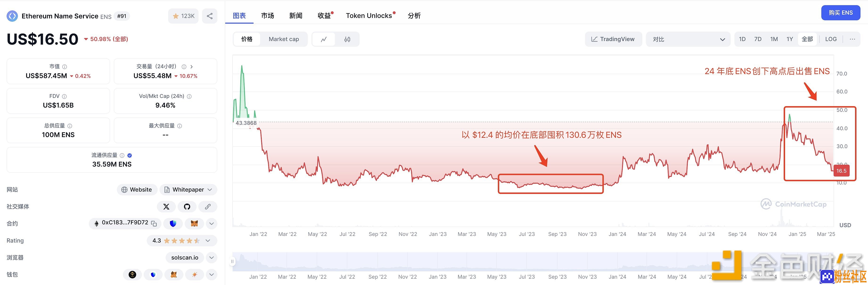Add ENS to watchlist with star button
868x285 pixels.
point(184,16)
